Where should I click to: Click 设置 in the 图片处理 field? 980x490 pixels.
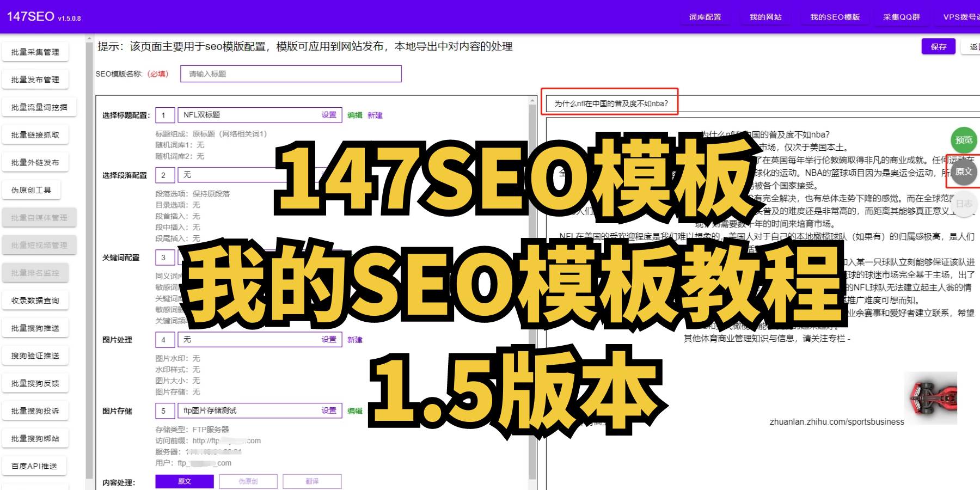(329, 339)
